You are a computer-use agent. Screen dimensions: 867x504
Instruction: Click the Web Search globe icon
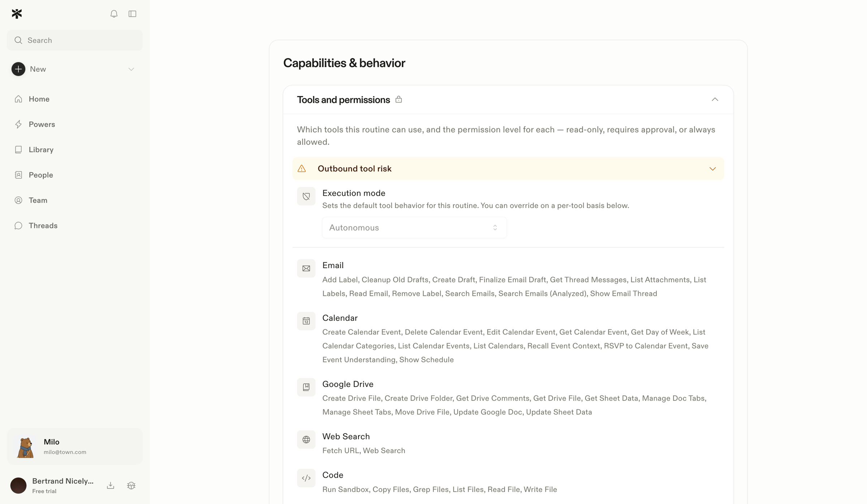pos(306,439)
